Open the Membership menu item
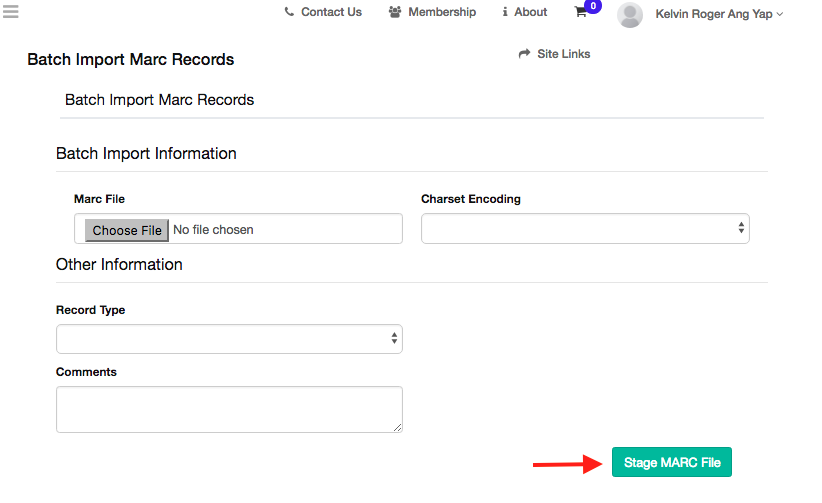822x503 pixels. pos(442,12)
